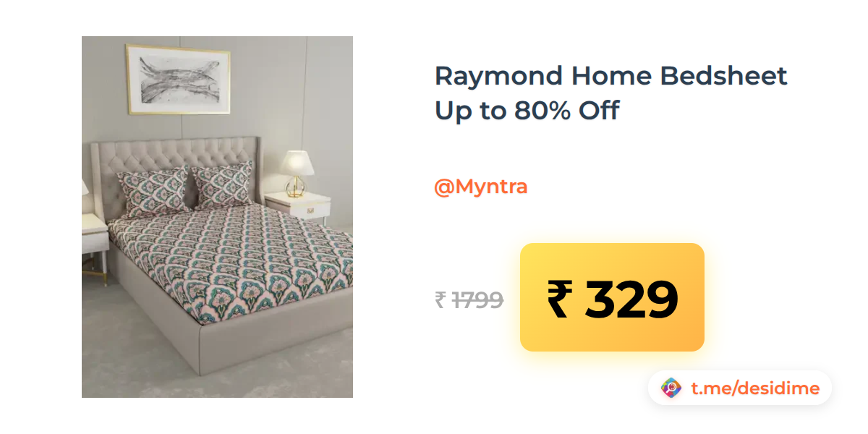The width and height of the screenshot is (868, 434).
Task: Open the bedsheet product image
Action: [x=217, y=217]
